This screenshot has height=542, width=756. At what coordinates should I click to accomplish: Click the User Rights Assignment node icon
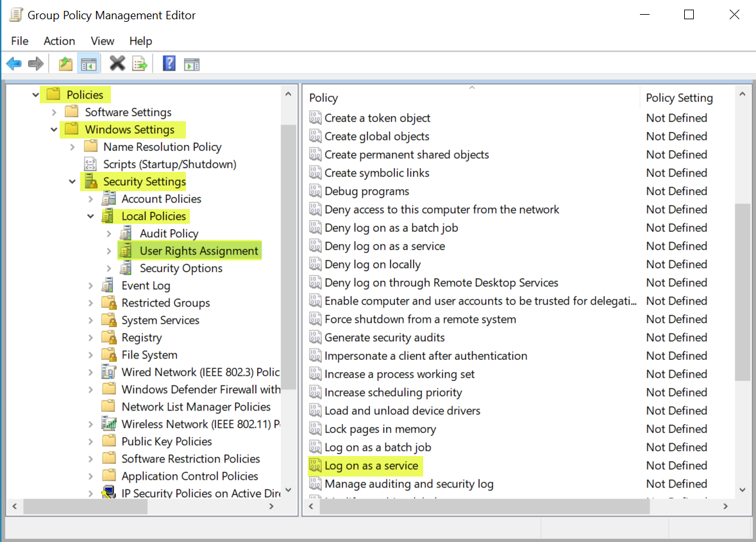click(126, 251)
